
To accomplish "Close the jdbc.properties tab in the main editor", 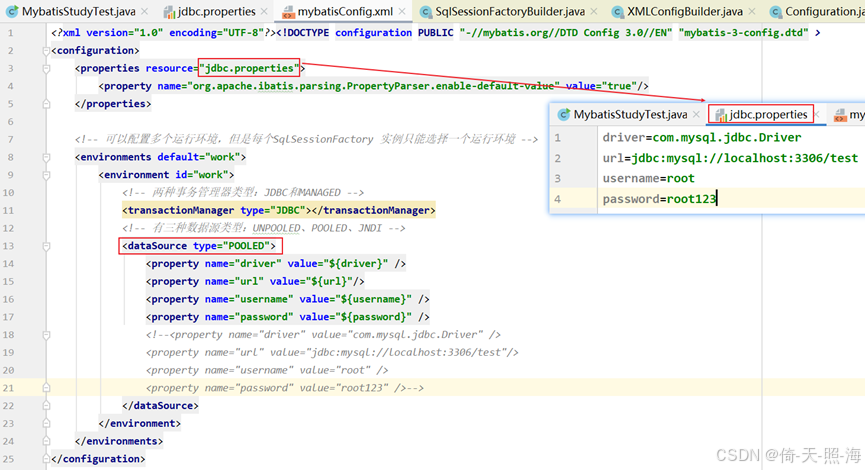I will pos(264,11).
